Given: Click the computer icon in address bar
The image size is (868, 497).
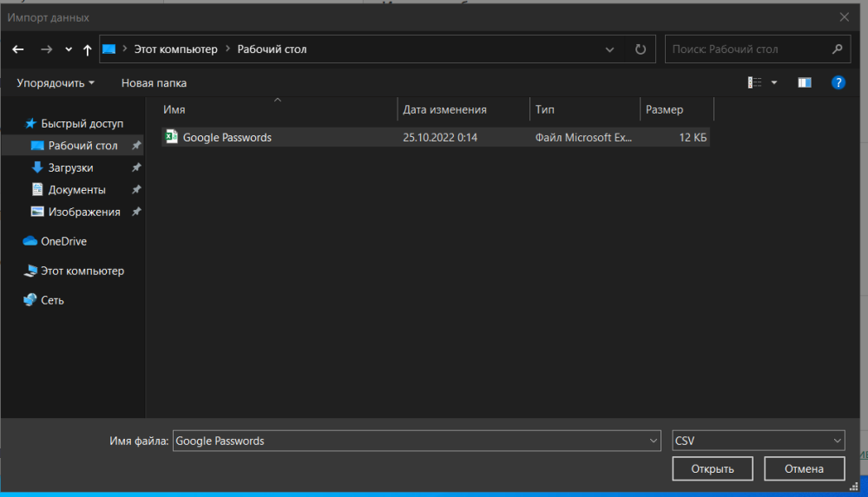Looking at the screenshot, I should (109, 49).
